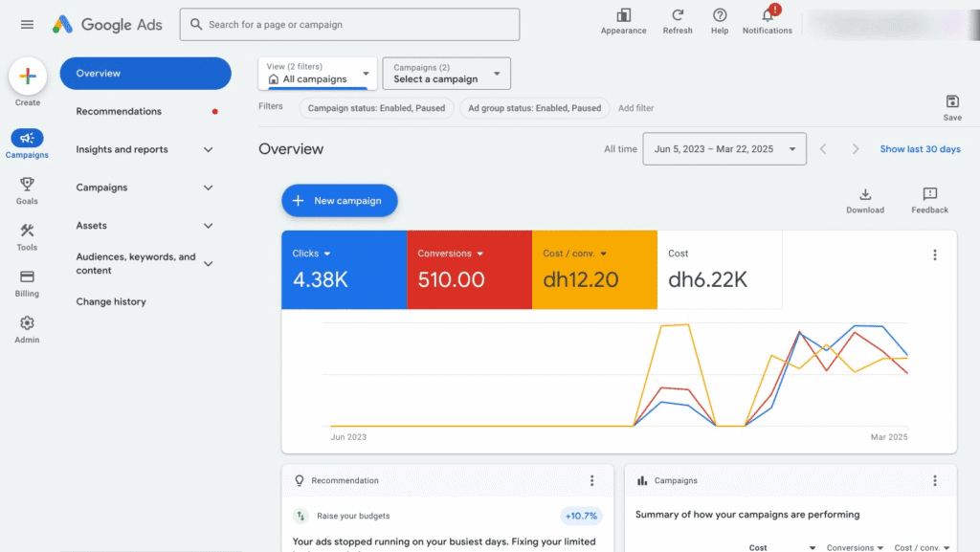Click the Create plus button
Image resolution: width=980 pixels, height=552 pixels.
(x=28, y=77)
